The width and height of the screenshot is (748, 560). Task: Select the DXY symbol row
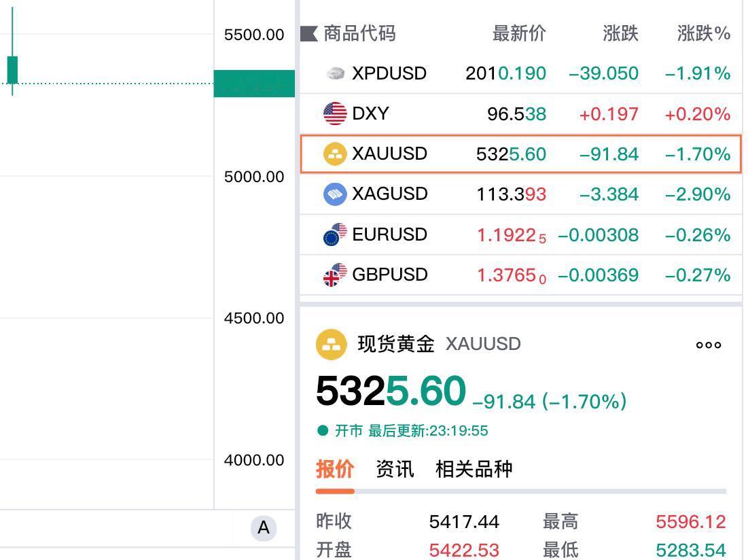tap(520, 113)
